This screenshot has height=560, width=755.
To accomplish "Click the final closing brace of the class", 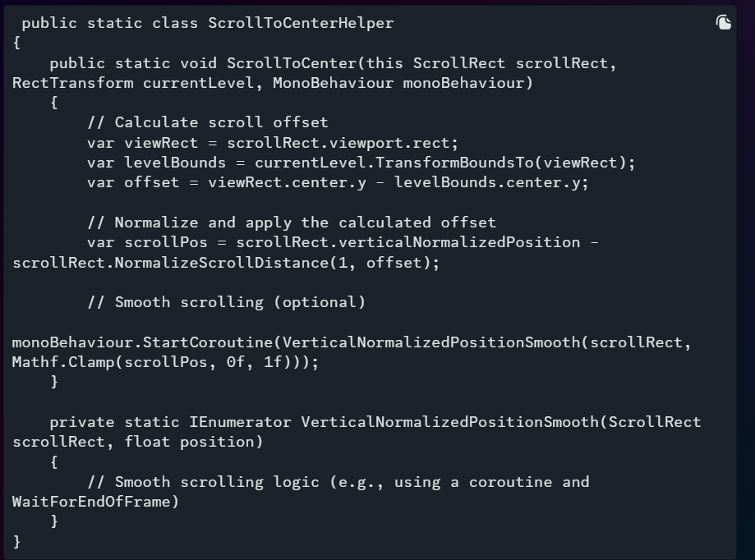I will (17, 542).
